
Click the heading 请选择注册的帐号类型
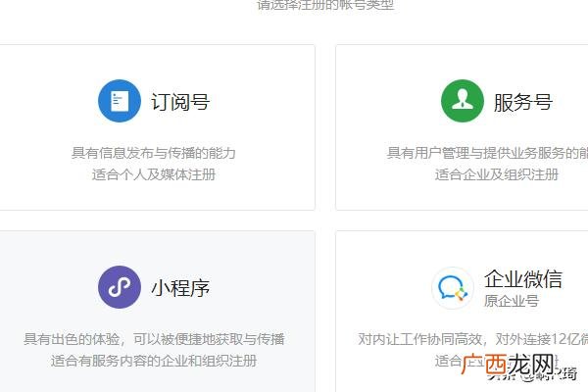tap(325, 5)
